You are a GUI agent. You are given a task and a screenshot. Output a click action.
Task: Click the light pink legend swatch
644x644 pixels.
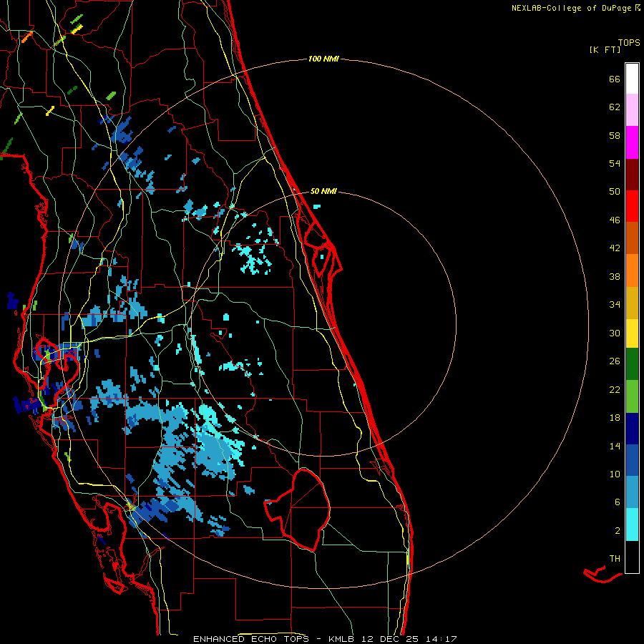(x=632, y=110)
